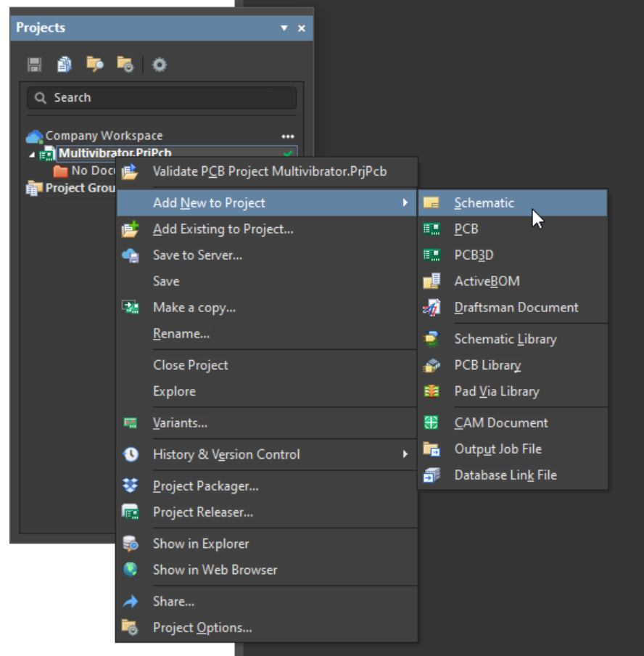Viewport: 644px width, 656px height.
Task: Click the Show in Explorer icon
Action: (x=130, y=544)
